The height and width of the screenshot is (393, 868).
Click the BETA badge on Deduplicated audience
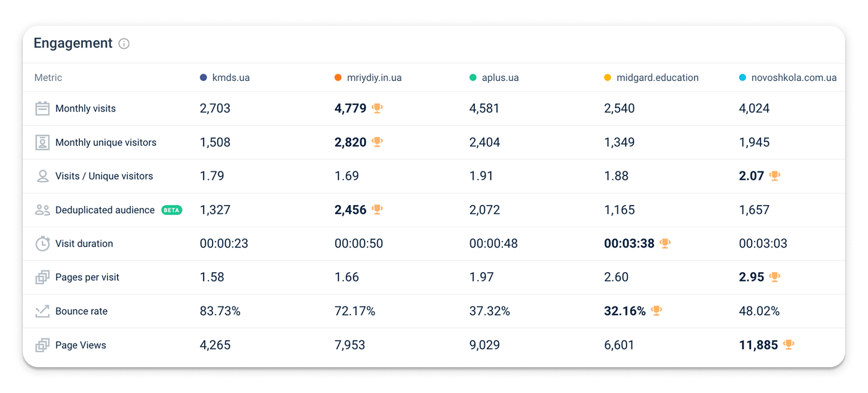(x=172, y=210)
